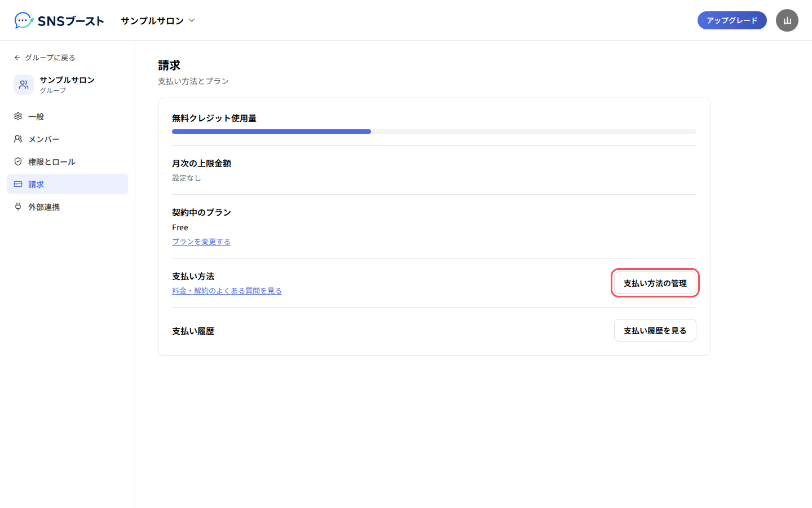
Task: Click the 無料クレジット使用量 progress bar
Action: click(x=434, y=132)
